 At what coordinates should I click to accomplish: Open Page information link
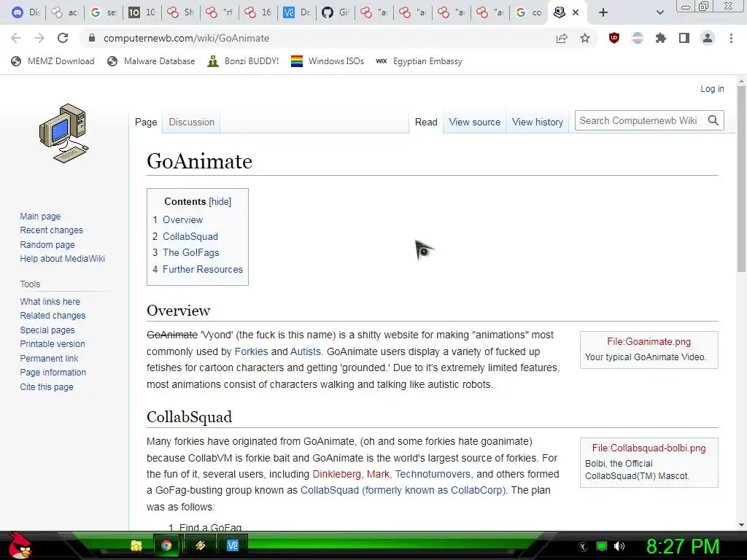[x=53, y=373]
